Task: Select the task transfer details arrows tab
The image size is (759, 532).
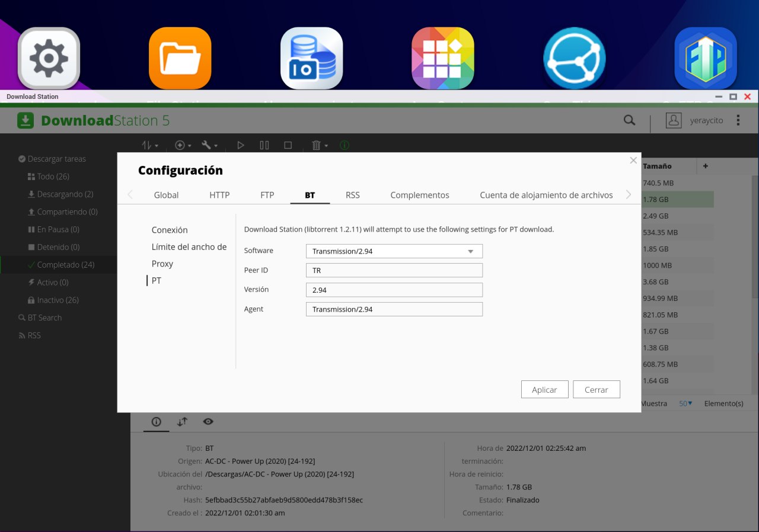Action: click(x=182, y=422)
